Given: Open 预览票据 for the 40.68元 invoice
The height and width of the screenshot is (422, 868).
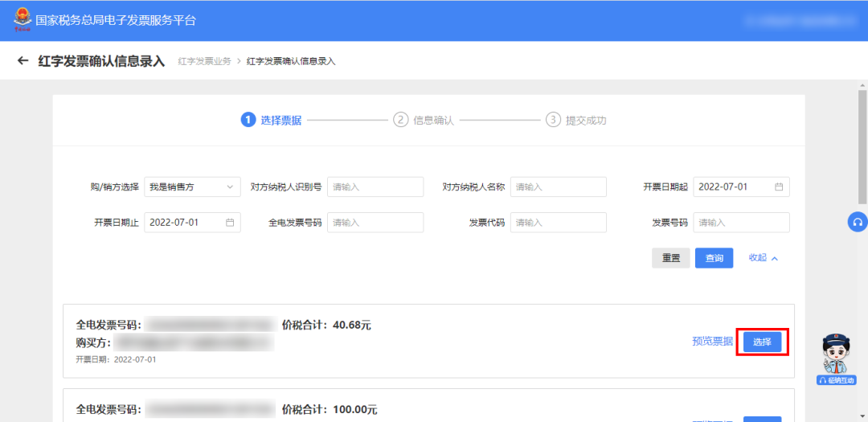Looking at the screenshot, I should pyautogui.click(x=712, y=342).
